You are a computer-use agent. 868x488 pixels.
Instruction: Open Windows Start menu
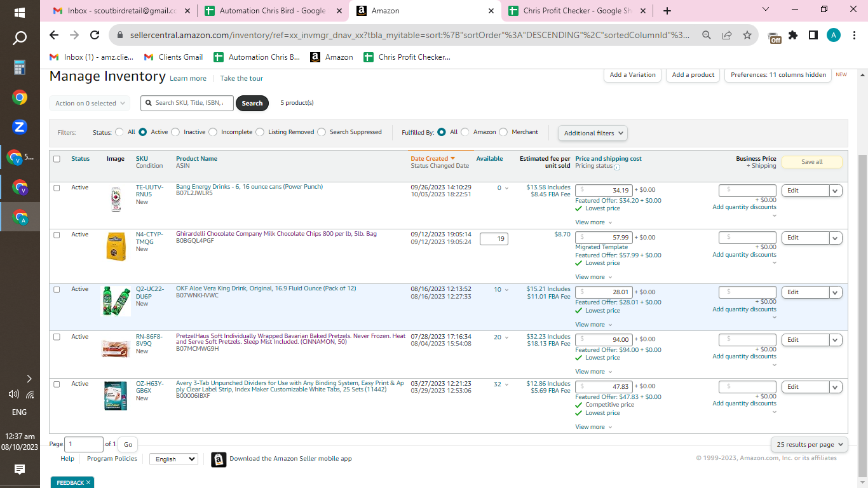(x=20, y=12)
